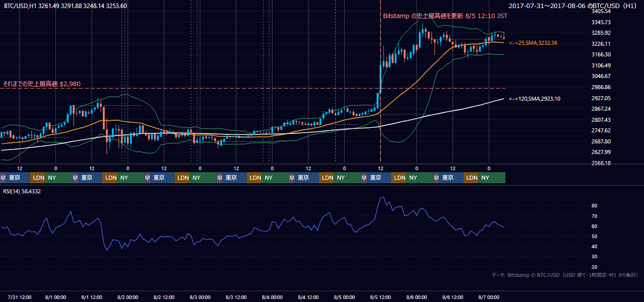Select the 25 SMA 3232.36 label
The width and height of the screenshot is (644, 302).
533,43
